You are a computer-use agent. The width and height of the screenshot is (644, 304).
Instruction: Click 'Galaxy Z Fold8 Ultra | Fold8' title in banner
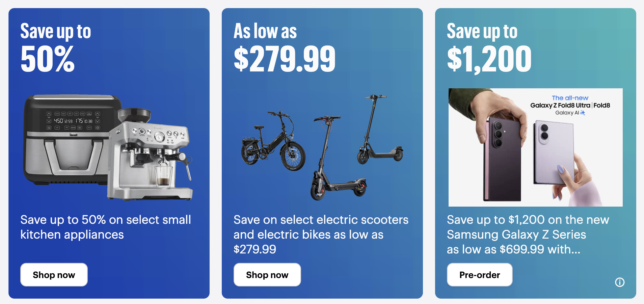point(570,105)
